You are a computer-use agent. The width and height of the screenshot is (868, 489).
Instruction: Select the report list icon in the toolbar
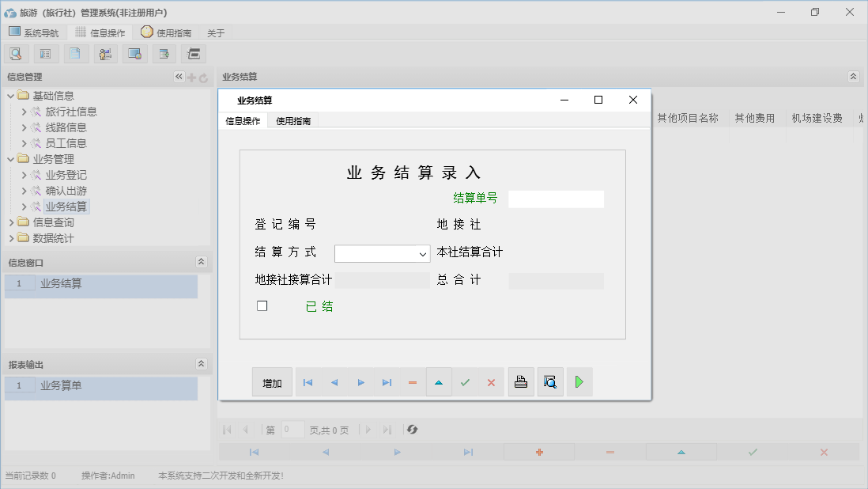(45, 53)
